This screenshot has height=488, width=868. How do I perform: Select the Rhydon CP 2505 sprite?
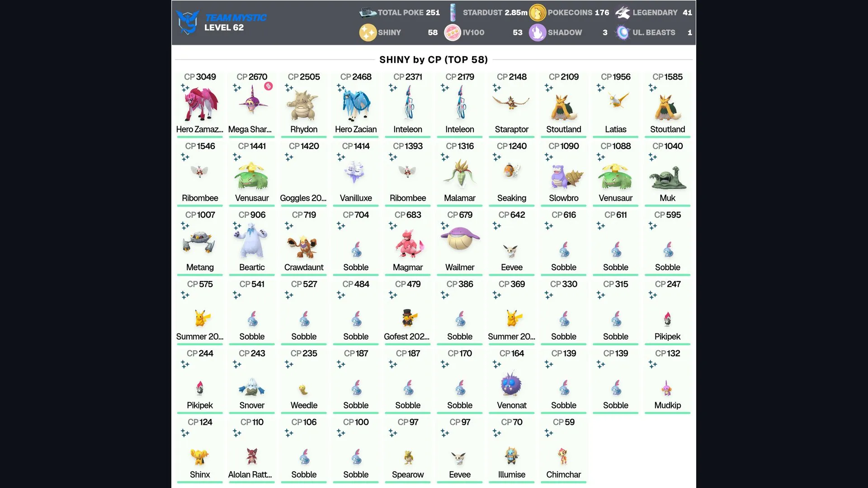[x=304, y=105]
